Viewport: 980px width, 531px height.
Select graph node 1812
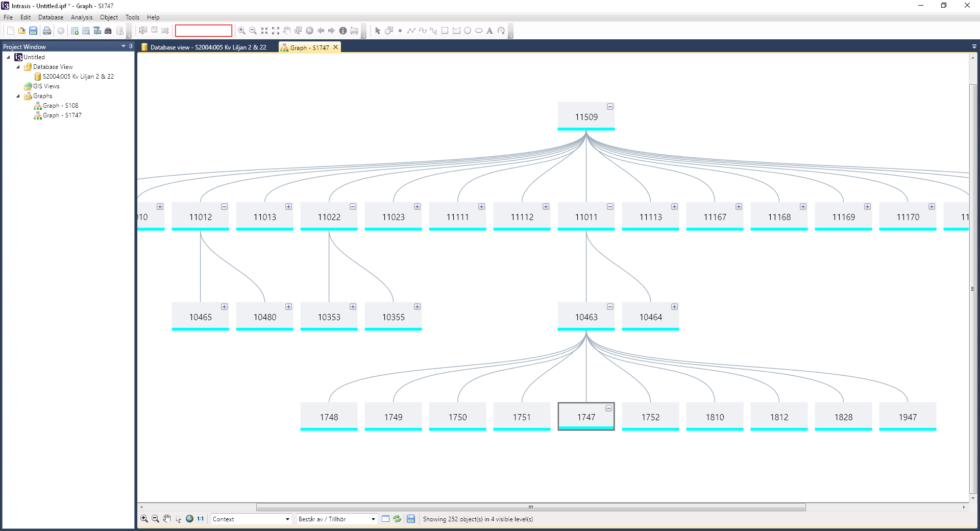[779, 417]
